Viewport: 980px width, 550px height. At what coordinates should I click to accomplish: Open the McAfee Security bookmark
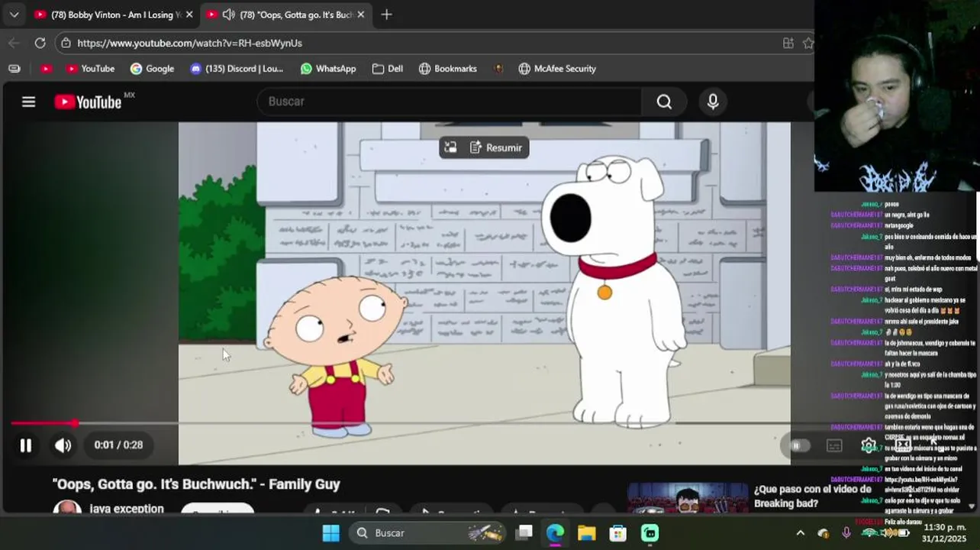click(x=557, y=69)
